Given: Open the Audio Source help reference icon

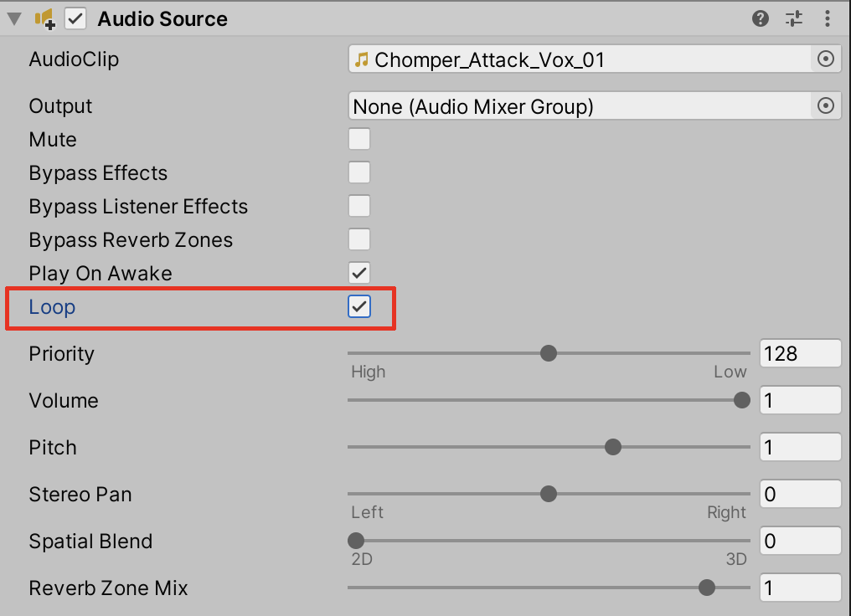Looking at the screenshot, I should 761,18.
